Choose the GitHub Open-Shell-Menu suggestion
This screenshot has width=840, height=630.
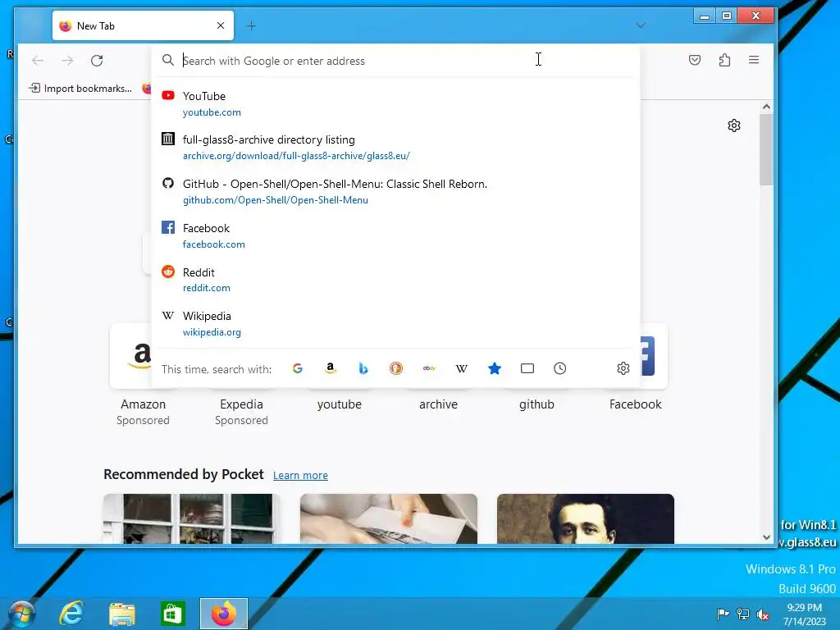tap(395, 192)
